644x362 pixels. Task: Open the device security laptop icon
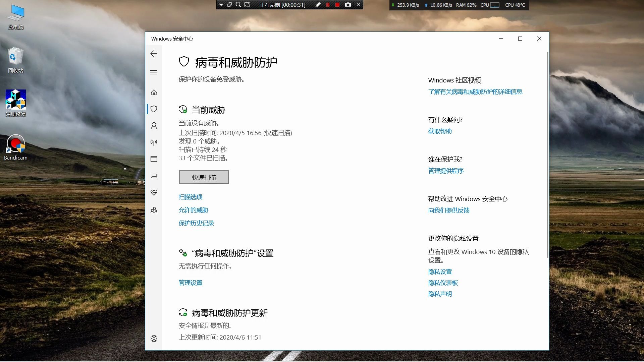tap(154, 176)
